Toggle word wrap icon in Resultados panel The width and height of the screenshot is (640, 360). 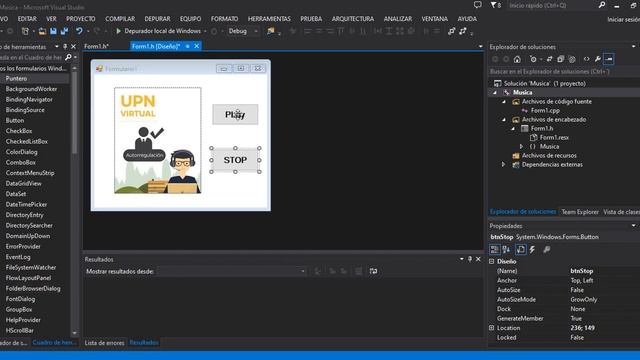click(373, 271)
